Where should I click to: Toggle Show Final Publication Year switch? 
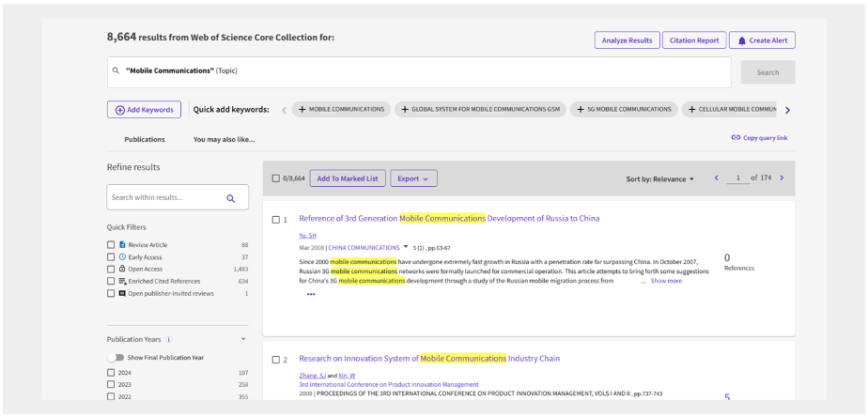pyautogui.click(x=116, y=358)
